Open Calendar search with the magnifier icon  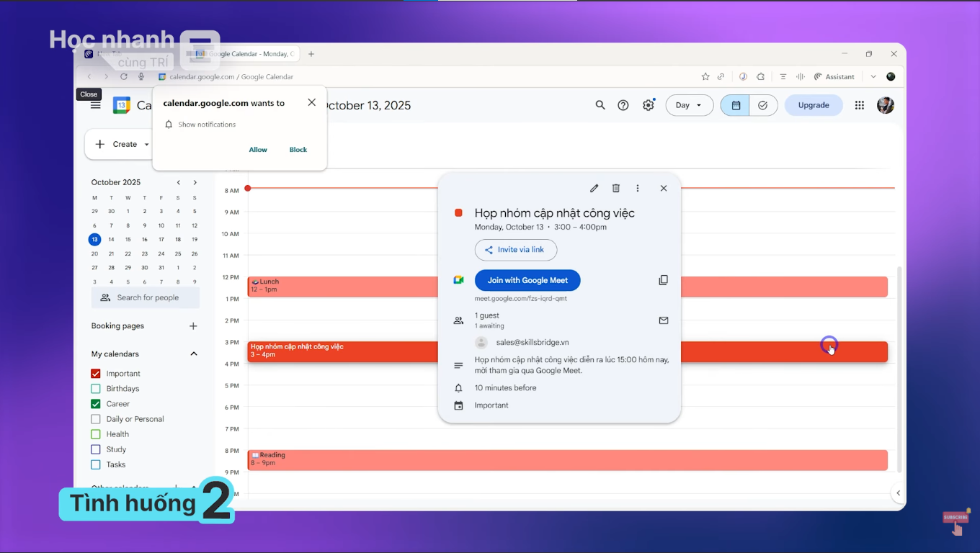coord(600,105)
